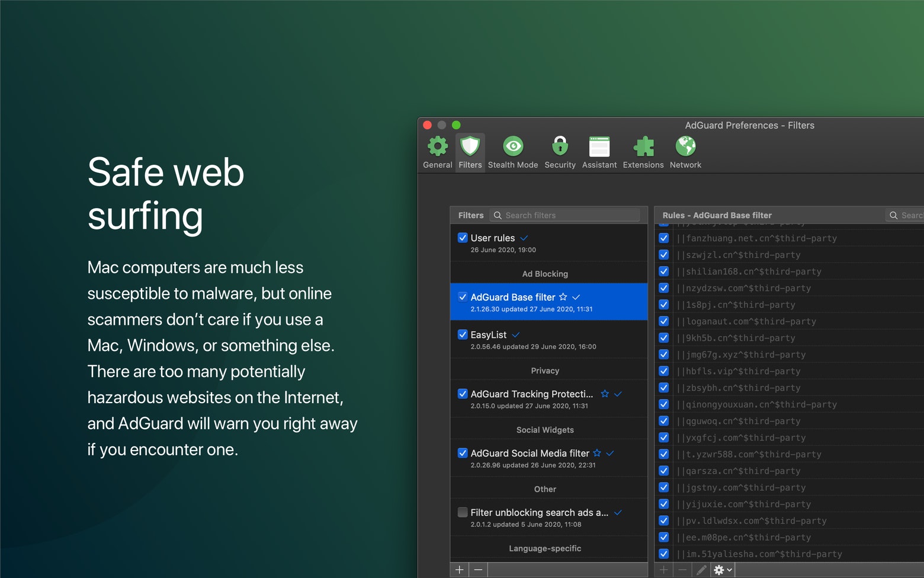Click the star icon on AdGuard Social Media filter

click(597, 453)
